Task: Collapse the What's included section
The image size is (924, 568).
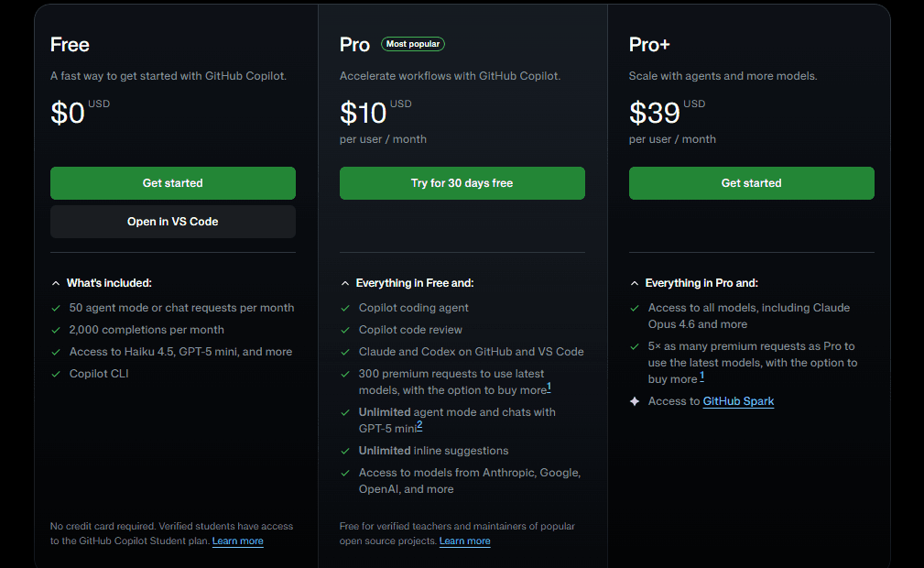Action: click(x=56, y=284)
